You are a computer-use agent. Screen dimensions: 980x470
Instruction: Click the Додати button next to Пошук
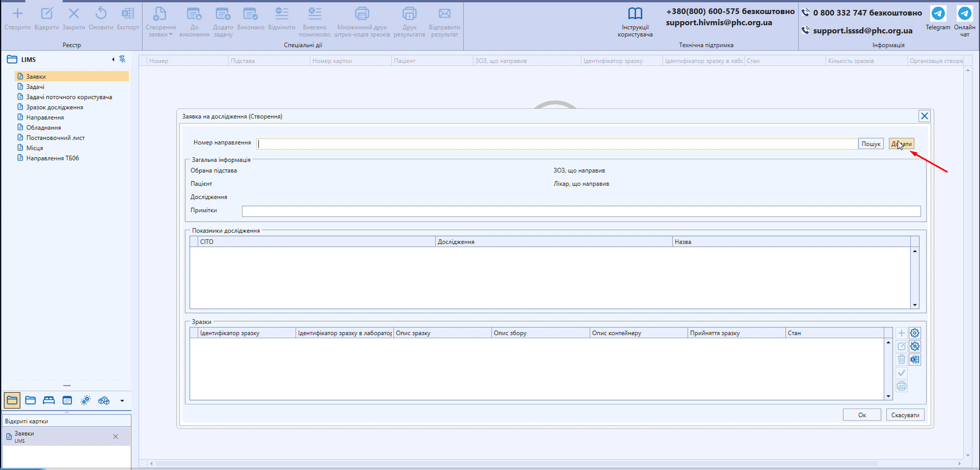coord(901,144)
